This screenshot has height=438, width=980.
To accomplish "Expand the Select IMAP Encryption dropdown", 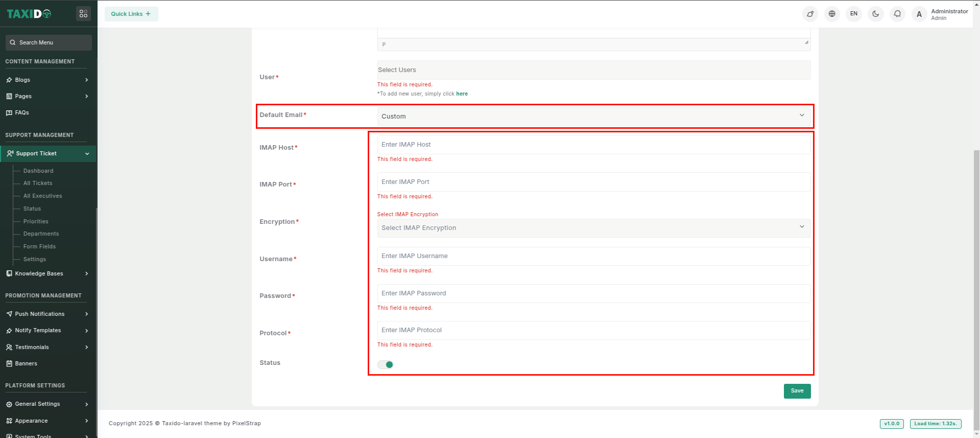I will [x=593, y=228].
